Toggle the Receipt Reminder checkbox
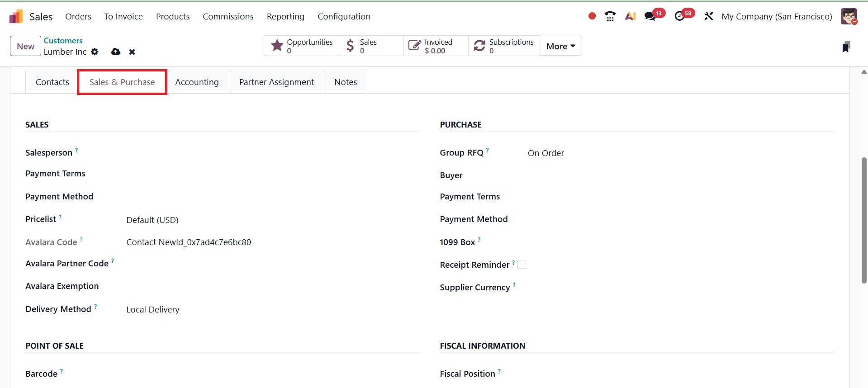The image size is (868, 388). coord(522,265)
